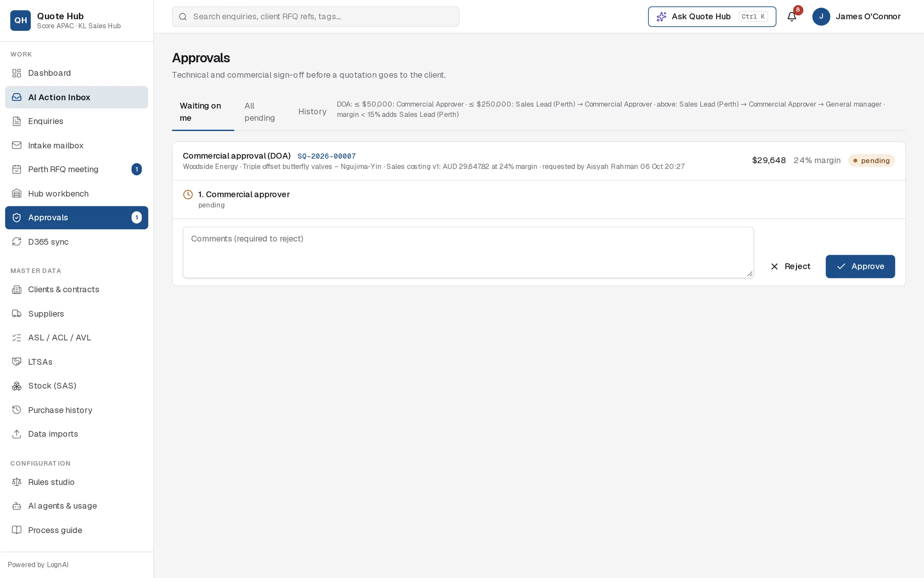Open the notifications bell

click(792, 17)
